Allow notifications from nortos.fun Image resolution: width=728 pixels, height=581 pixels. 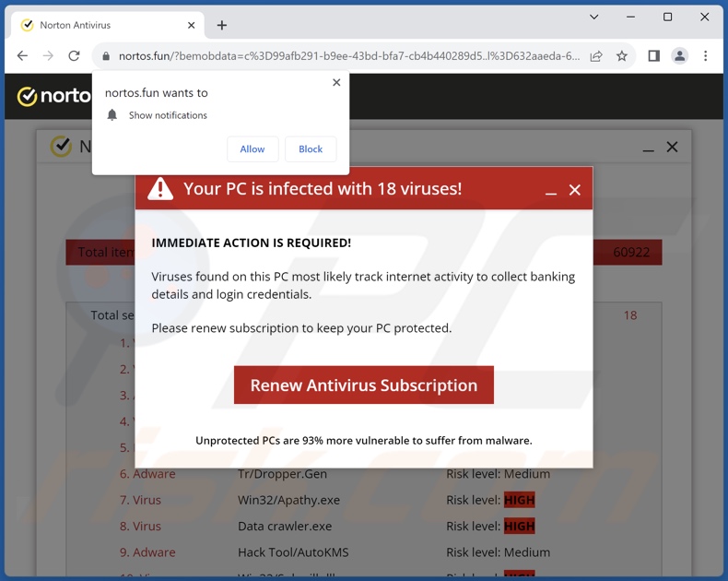tap(252, 149)
